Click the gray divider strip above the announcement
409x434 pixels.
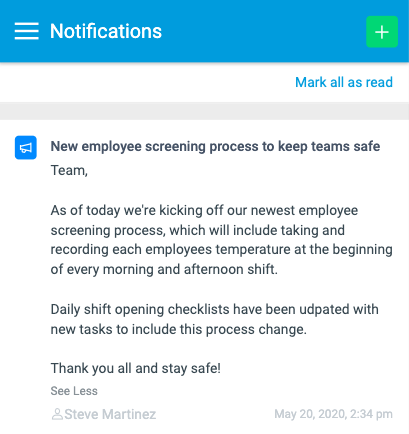click(x=204, y=111)
